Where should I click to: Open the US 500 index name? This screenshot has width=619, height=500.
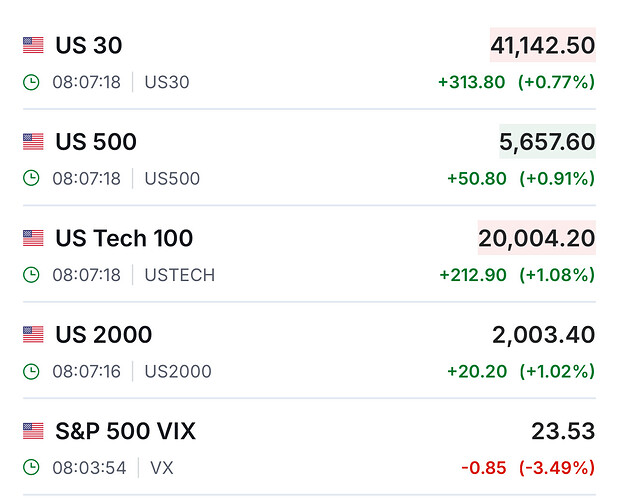(96, 142)
